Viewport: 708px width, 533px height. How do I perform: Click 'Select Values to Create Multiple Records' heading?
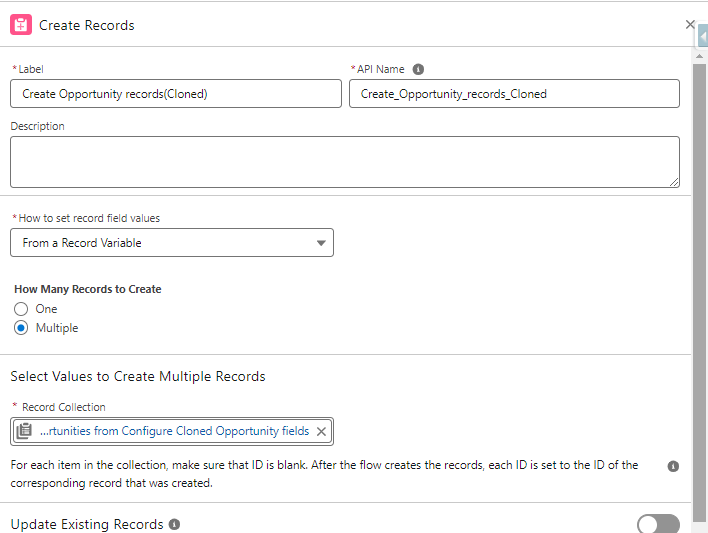[x=138, y=376]
